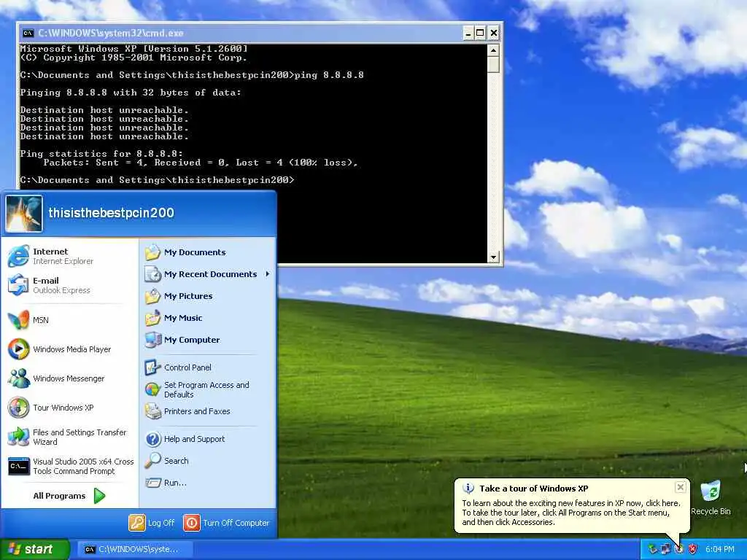
Task: Close the Windows XP tour balloon
Action: (x=681, y=486)
